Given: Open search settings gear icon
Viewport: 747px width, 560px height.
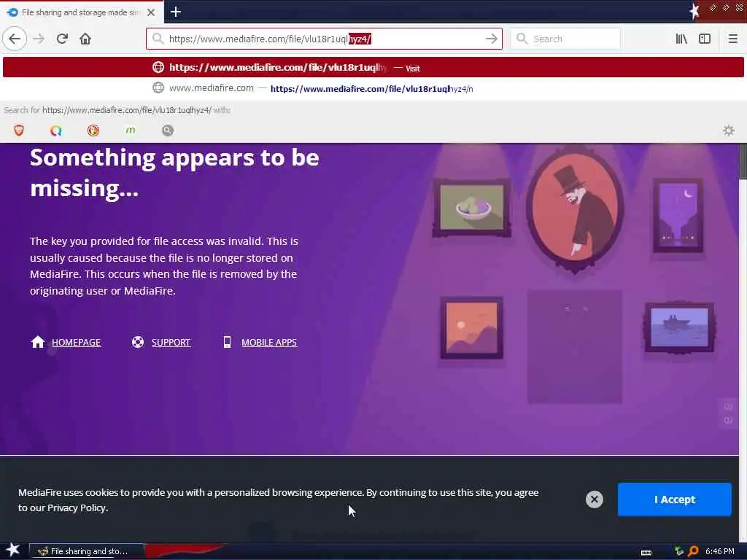Looking at the screenshot, I should tap(729, 131).
